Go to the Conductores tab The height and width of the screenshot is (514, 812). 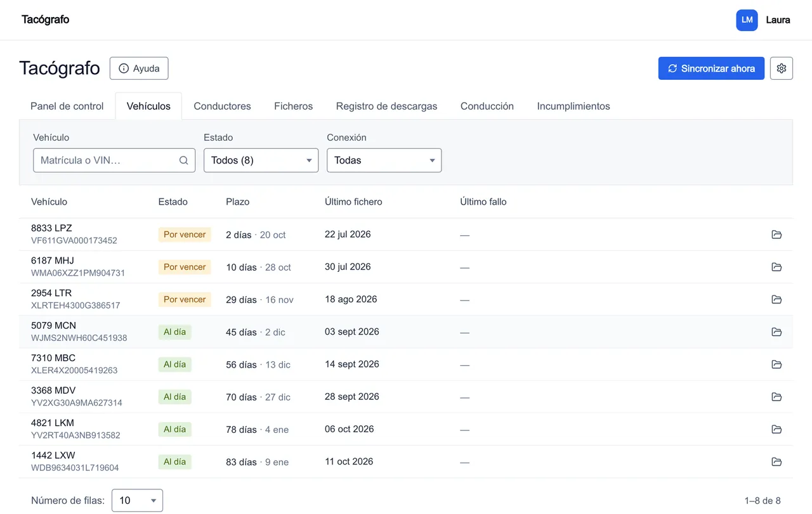coord(222,106)
